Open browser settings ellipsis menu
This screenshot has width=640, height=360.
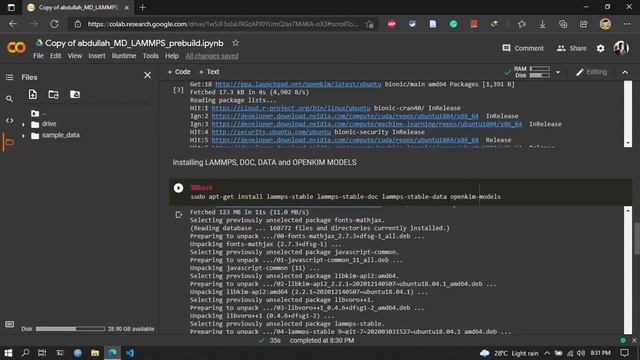click(x=627, y=24)
